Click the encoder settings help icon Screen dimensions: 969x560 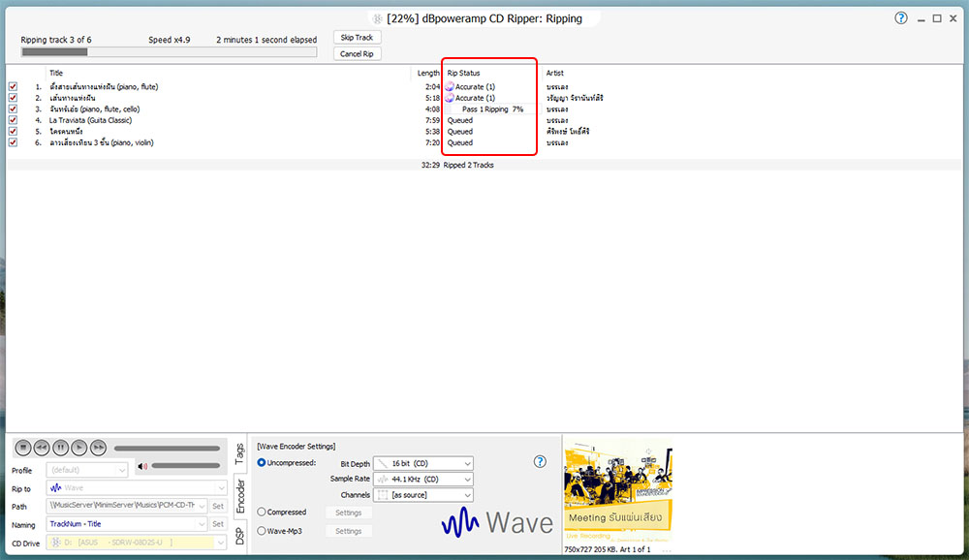pyautogui.click(x=541, y=461)
